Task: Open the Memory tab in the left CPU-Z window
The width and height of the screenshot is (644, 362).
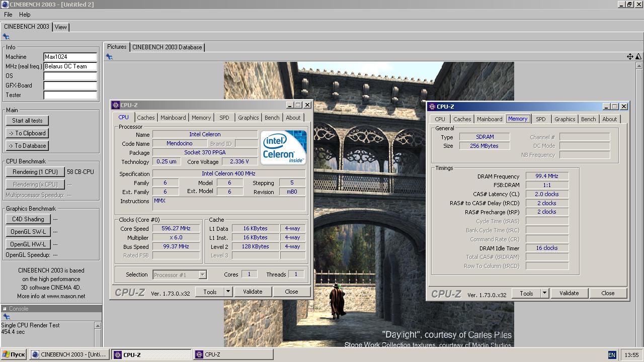Action: [x=201, y=118]
